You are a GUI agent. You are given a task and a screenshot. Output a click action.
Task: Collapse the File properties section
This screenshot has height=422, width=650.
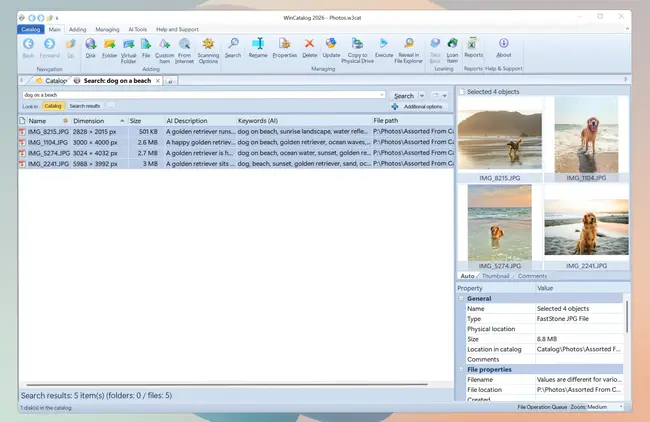coord(462,369)
